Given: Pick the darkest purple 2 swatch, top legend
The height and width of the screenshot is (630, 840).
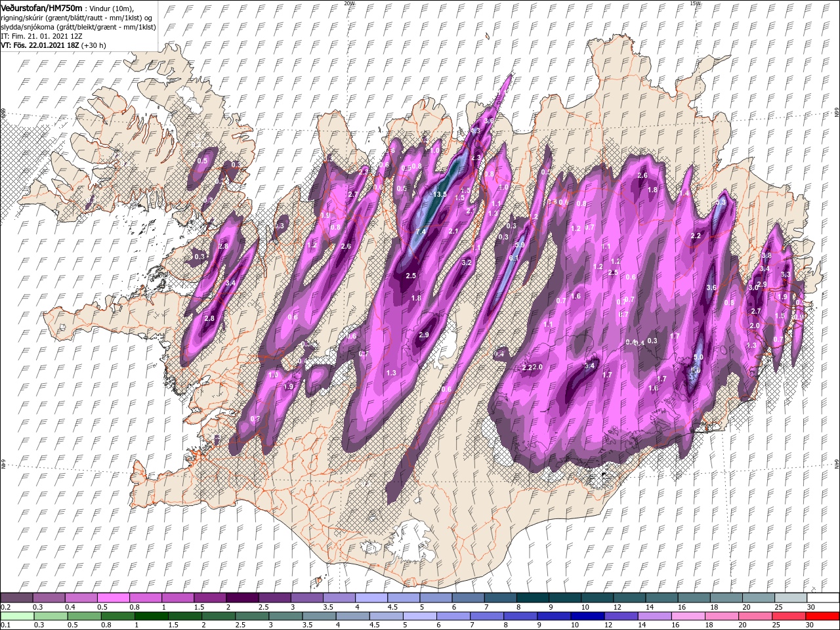Looking at the screenshot, I should tap(242, 598).
